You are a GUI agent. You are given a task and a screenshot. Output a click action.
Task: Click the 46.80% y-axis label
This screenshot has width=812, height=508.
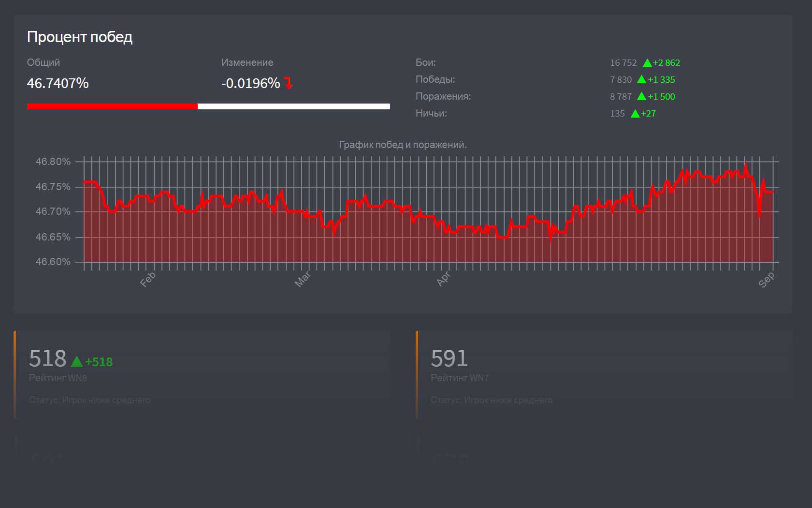click(x=53, y=162)
